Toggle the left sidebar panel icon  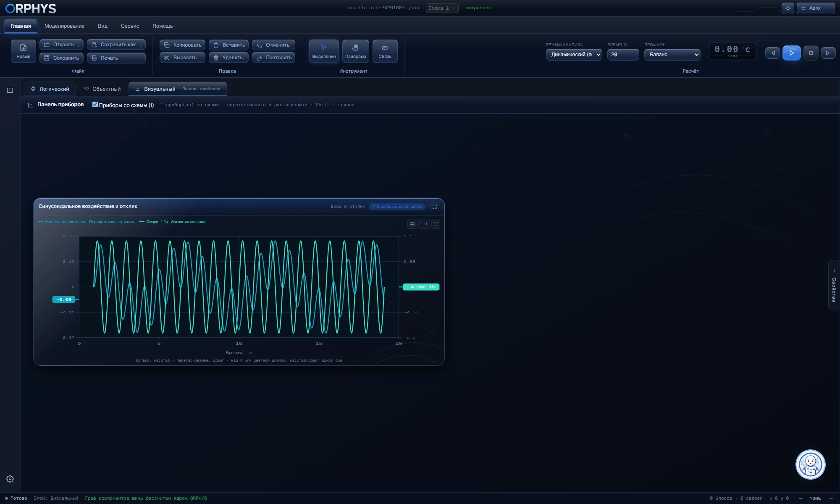point(10,90)
